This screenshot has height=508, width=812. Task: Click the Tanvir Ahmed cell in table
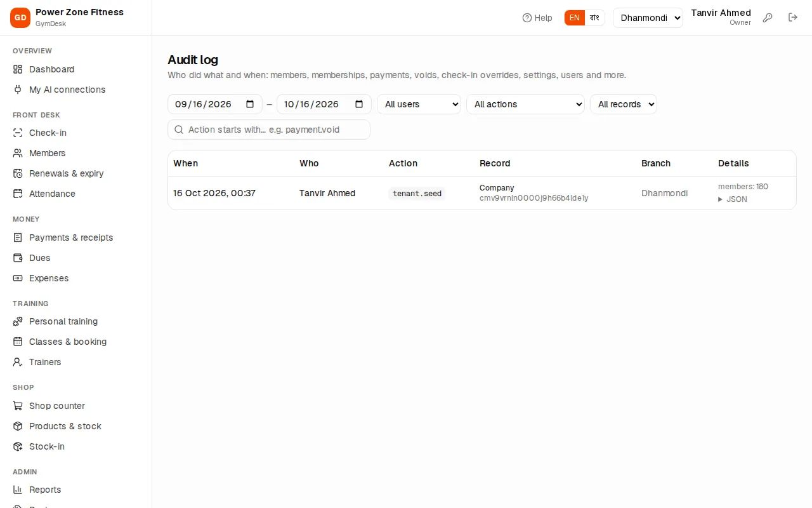click(x=327, y=193)
